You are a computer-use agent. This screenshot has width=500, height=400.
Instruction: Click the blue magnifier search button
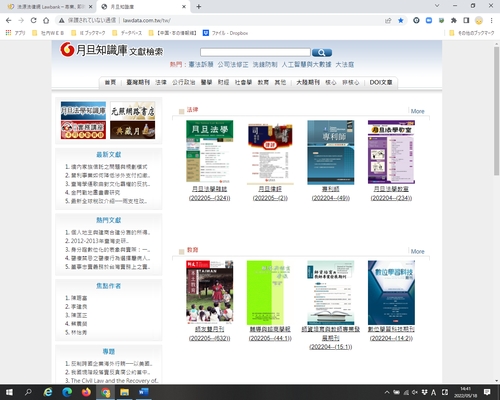(322, 52)
